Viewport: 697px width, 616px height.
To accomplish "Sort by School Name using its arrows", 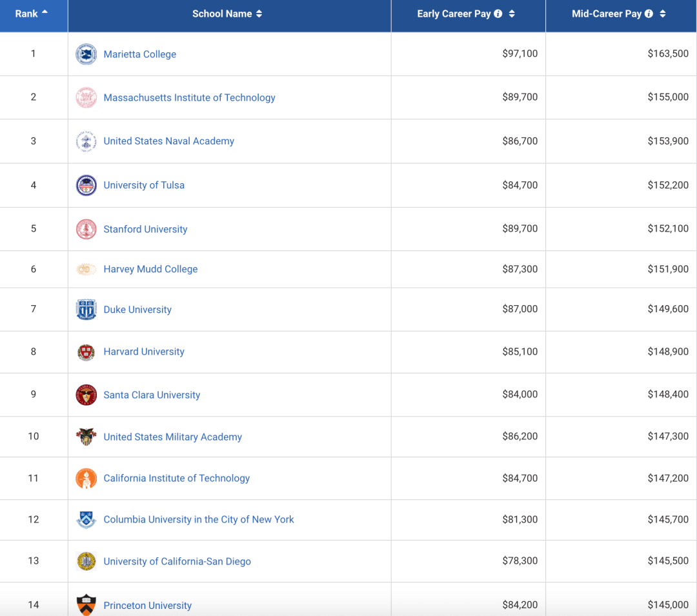I will pyautogui.click(x=259, y=14).
